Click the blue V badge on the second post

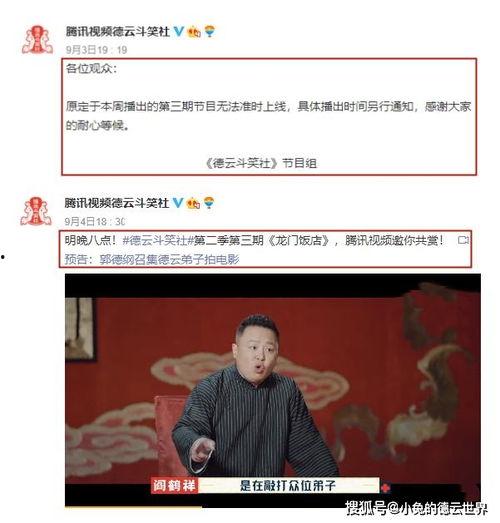pyautogui.click(x=178, y=202)
